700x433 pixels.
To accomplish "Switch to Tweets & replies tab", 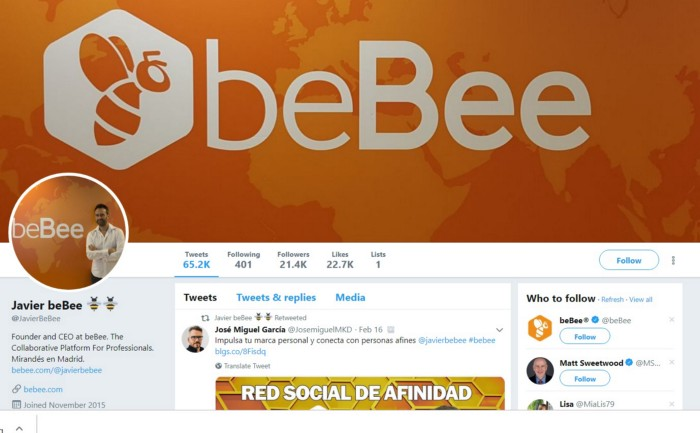I will tap(276, 297).
